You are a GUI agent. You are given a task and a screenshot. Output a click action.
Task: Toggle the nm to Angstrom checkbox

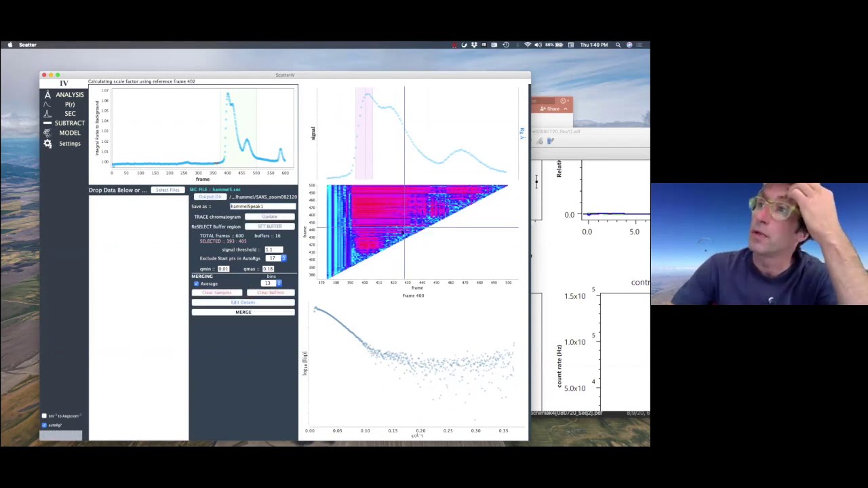click(45, 416)
